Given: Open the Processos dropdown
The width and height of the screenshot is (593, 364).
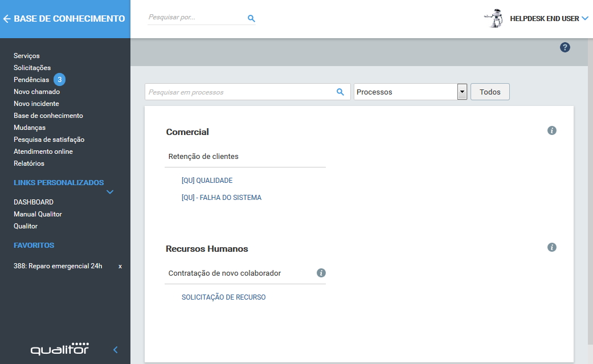Looking at the screenshot, I should (462, 92).
